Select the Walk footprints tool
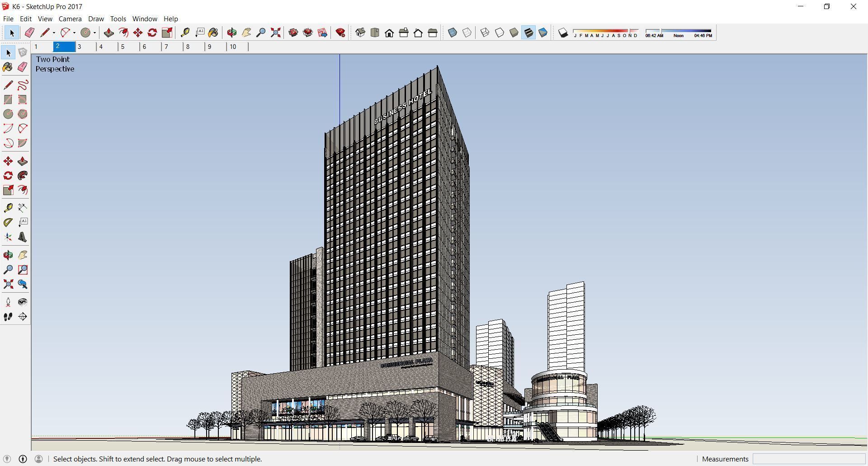 tap(8, 317)
